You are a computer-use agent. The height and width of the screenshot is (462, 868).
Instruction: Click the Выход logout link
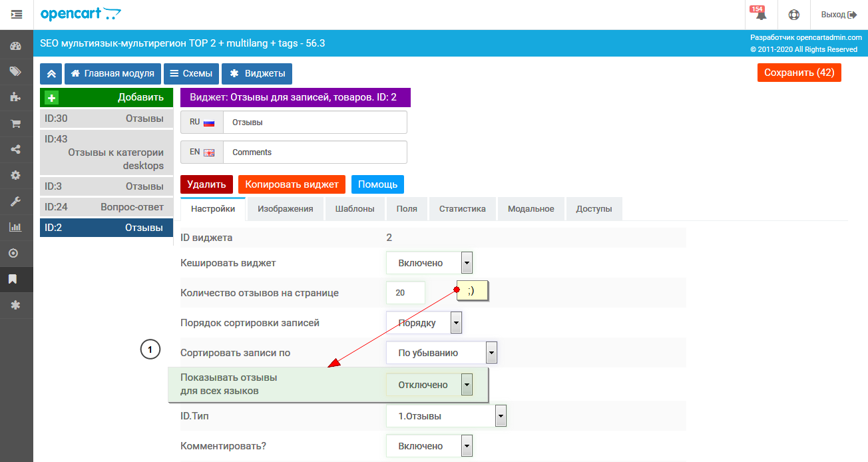point(838,14)
